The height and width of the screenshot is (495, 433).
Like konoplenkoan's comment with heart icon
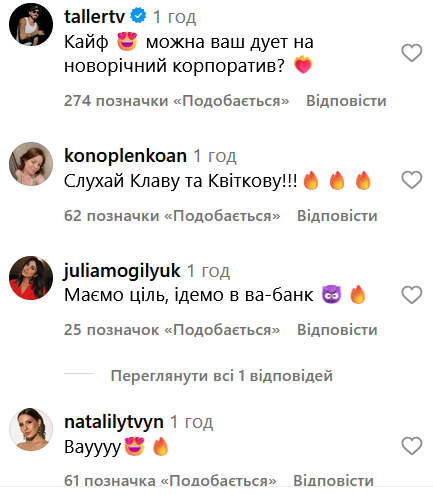pos(412,180)
